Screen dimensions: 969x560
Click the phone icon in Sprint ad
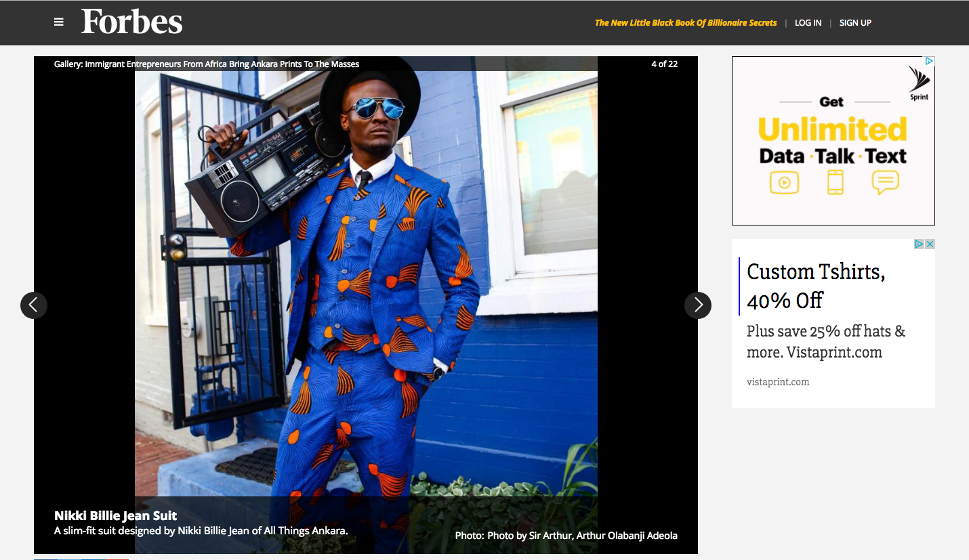pos(836,182)
